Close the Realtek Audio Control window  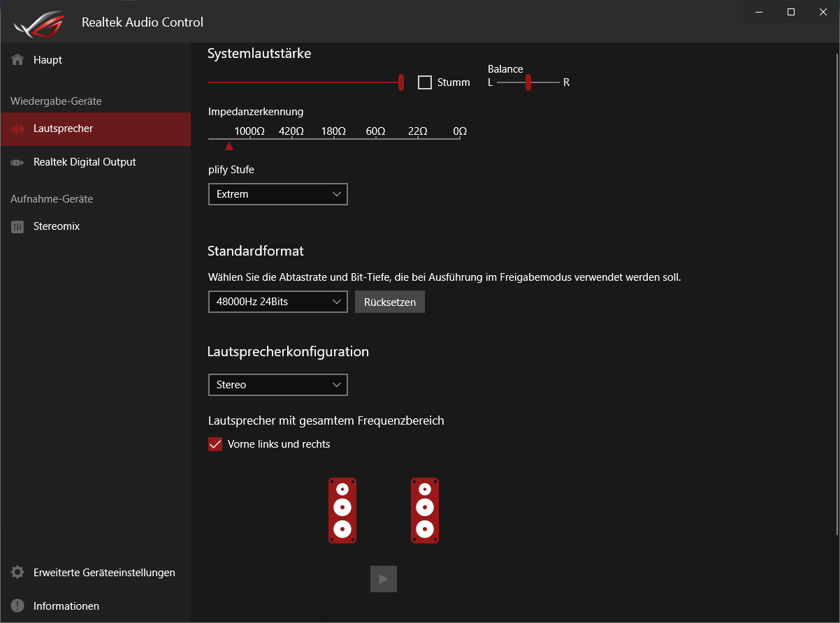click(x=823, y=12)
